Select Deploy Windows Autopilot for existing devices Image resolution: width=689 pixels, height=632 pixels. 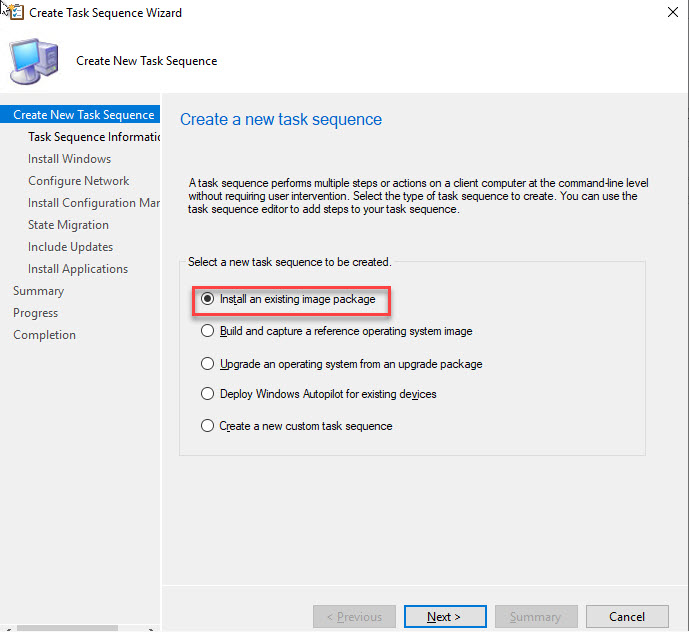(208, 394)
